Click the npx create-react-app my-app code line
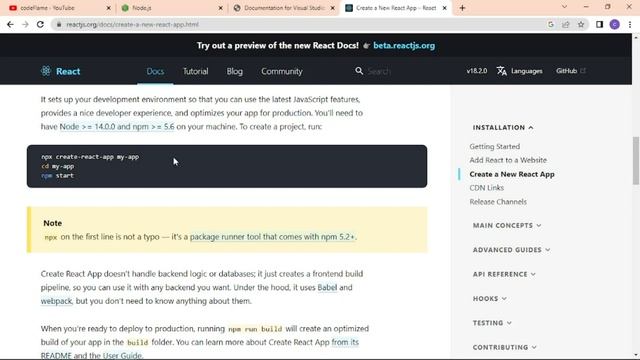This screenshot has width=640, height=360. click(90, 157)
